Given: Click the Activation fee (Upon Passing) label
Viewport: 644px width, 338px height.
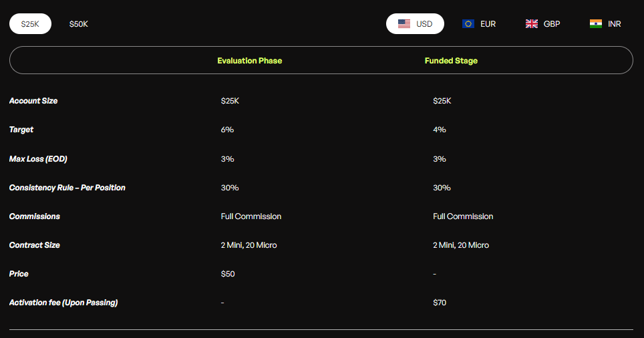Looking at the screenshot, I should pos(63,303).
